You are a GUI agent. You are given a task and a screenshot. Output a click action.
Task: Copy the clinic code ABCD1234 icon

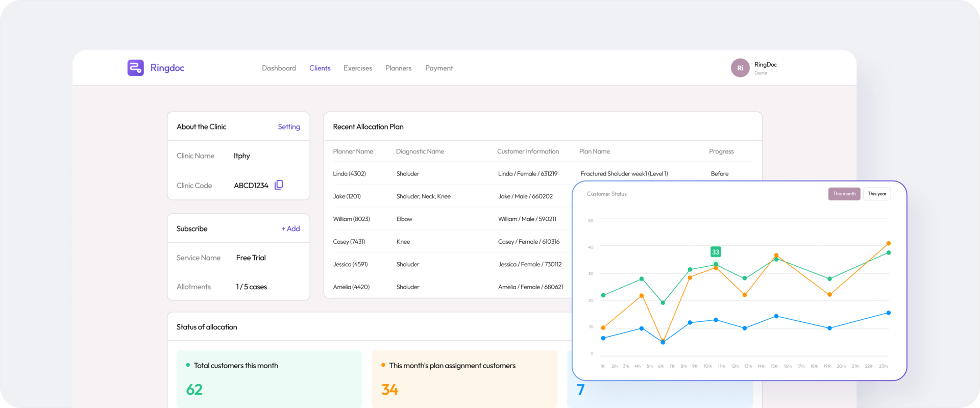click(279, 185)
